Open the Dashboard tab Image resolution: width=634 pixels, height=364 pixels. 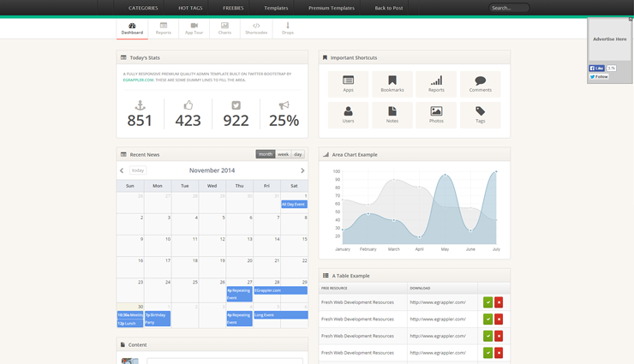click(x=132, y=28)
